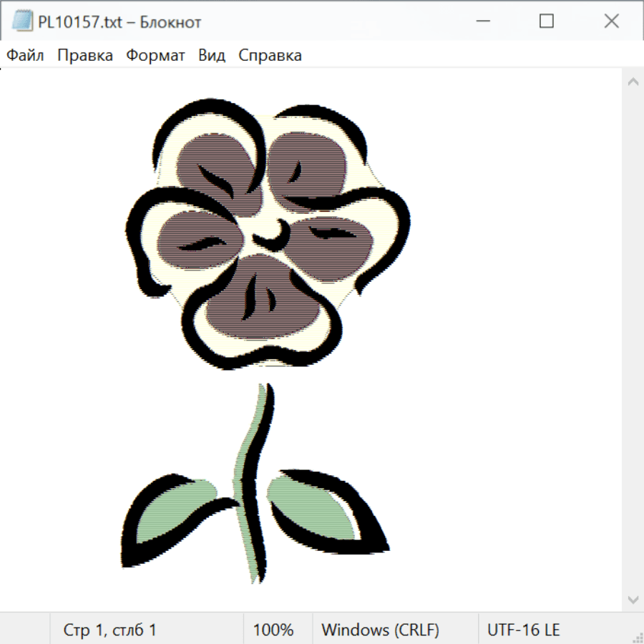Open the Формат menu
Image resolution: width=644 pixels, height=644 pixels.
point(155,55)
